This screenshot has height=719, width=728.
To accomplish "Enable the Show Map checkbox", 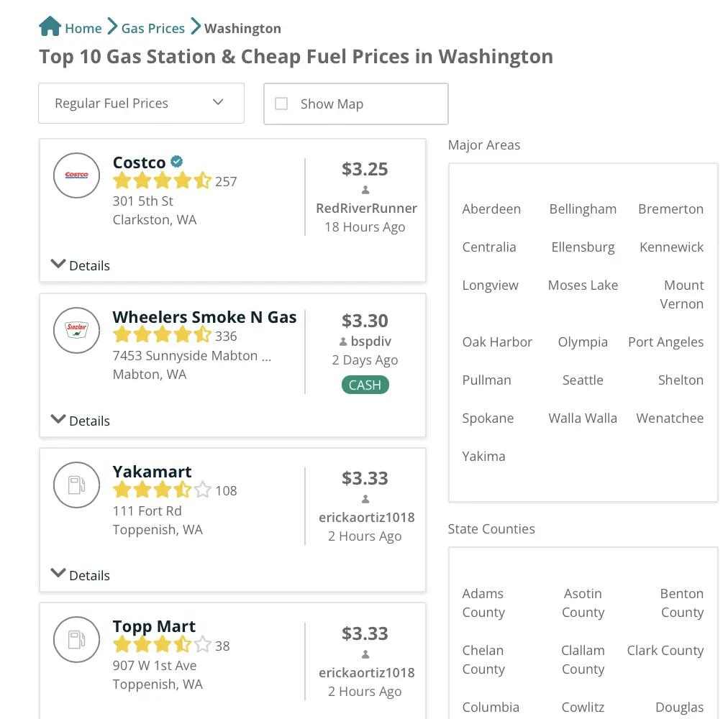I will [282, 104].
